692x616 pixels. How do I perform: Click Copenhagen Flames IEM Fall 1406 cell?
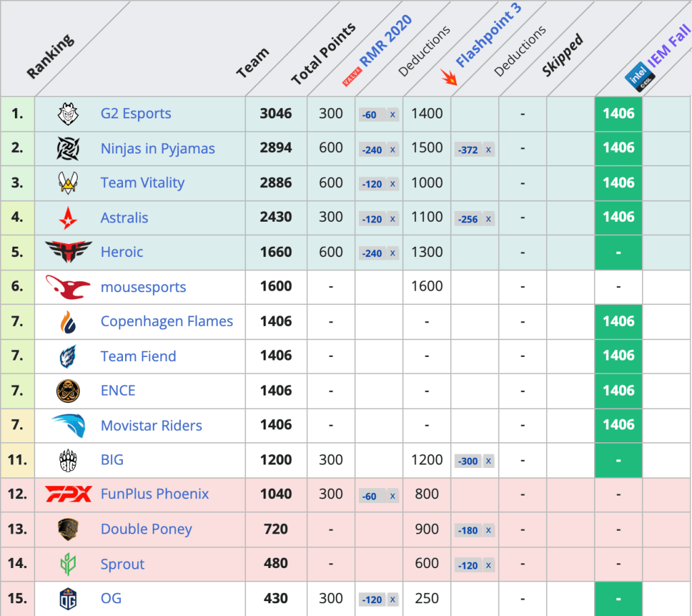[619, 321]
